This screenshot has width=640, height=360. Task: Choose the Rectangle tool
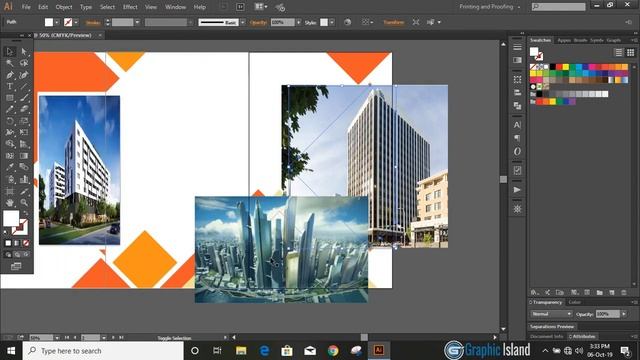[x=10, y=98]
